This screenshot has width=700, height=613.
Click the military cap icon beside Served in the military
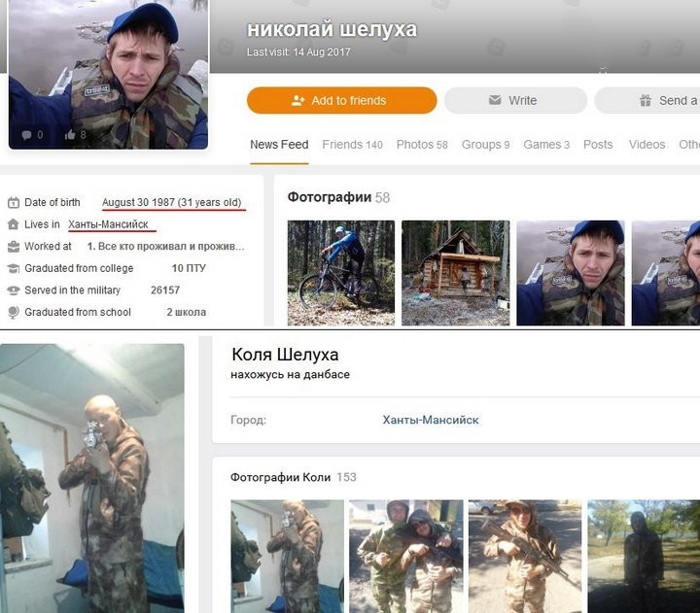pyautogui.click(x=14, y=290)
